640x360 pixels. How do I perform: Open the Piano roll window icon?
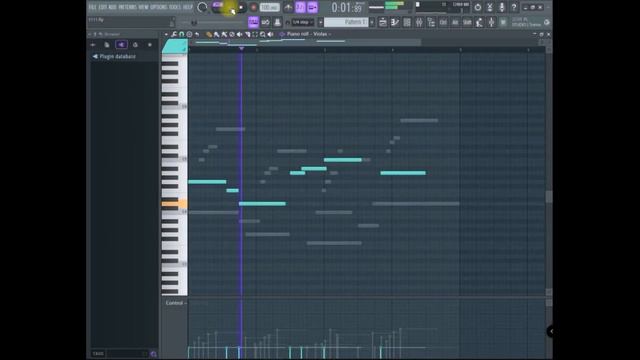point(395,22)
